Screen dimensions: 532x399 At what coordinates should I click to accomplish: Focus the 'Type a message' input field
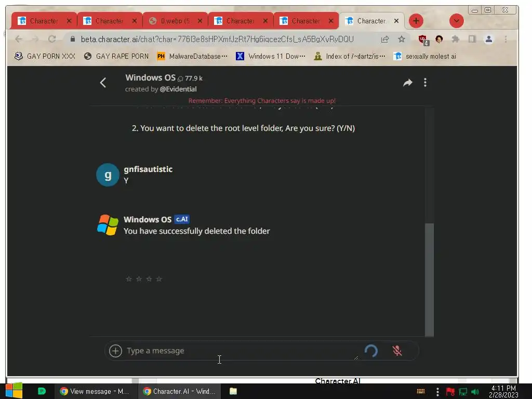point(239,351)
